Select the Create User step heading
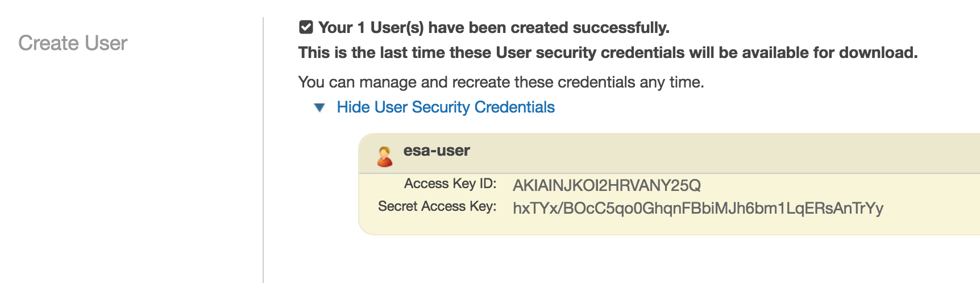 pyautogui.click(x=73, y=43)
